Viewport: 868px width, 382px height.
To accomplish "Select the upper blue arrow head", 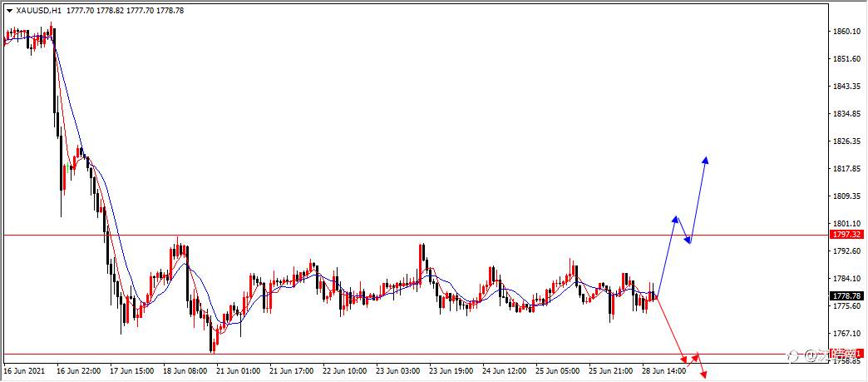I will (x=706, y=161).
